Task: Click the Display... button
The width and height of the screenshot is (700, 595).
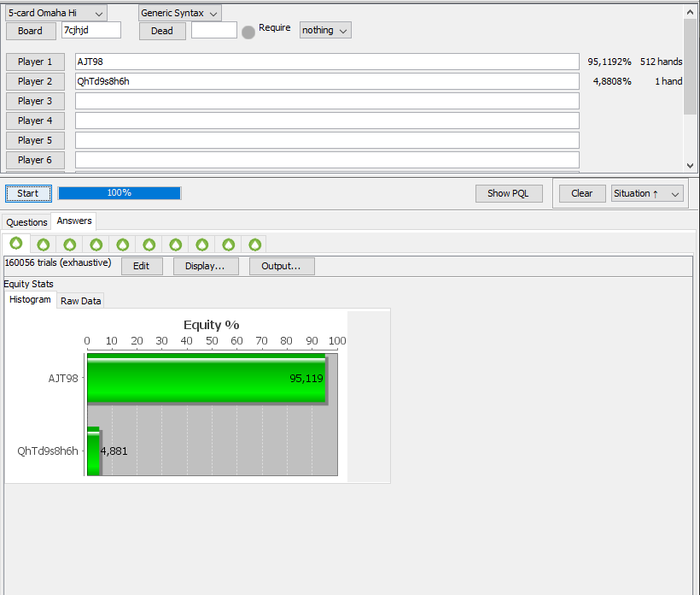Action: (x=205, y=266)
